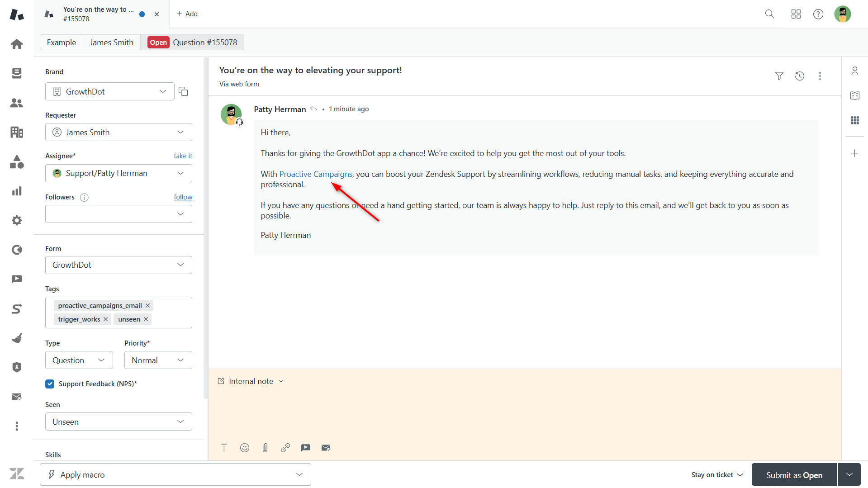Viewport: 868px width, 488px height.
Task: Open the Home icon in sidebar
Action: [x=17, y=44]
